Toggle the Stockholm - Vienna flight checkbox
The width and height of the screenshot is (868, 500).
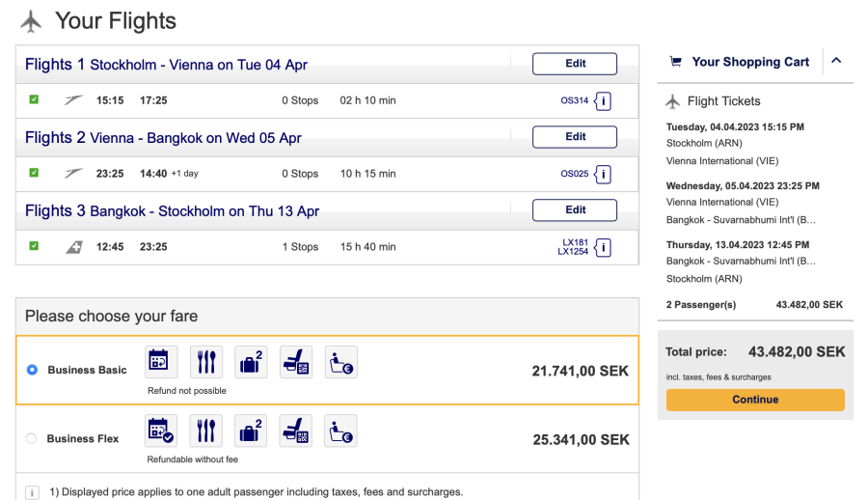coord(34,99)
